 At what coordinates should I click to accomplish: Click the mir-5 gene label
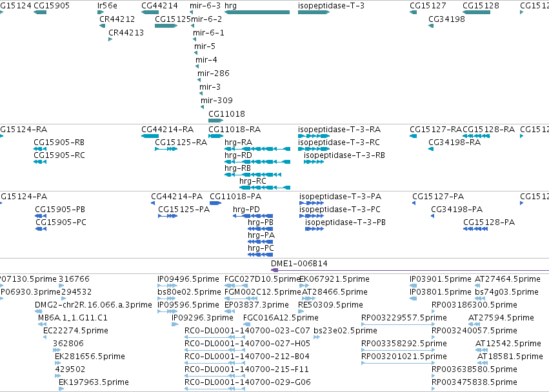pyautogui.click(x=205, y=46)
